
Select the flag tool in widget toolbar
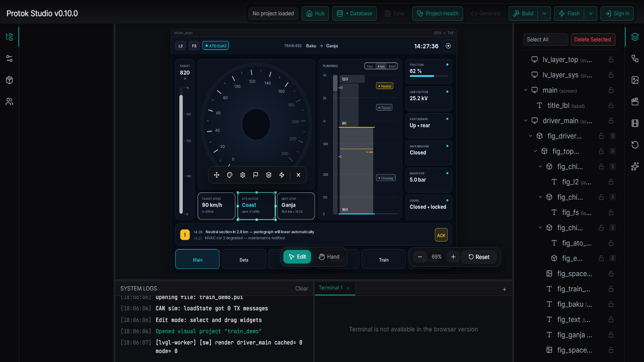pos(256,175)
